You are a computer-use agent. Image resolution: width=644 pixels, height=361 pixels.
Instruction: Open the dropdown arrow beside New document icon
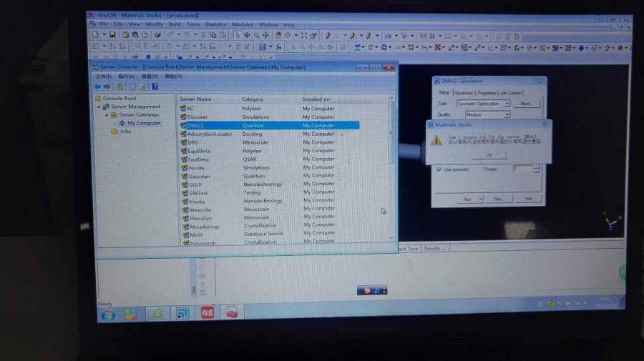[x=104, y=35]
